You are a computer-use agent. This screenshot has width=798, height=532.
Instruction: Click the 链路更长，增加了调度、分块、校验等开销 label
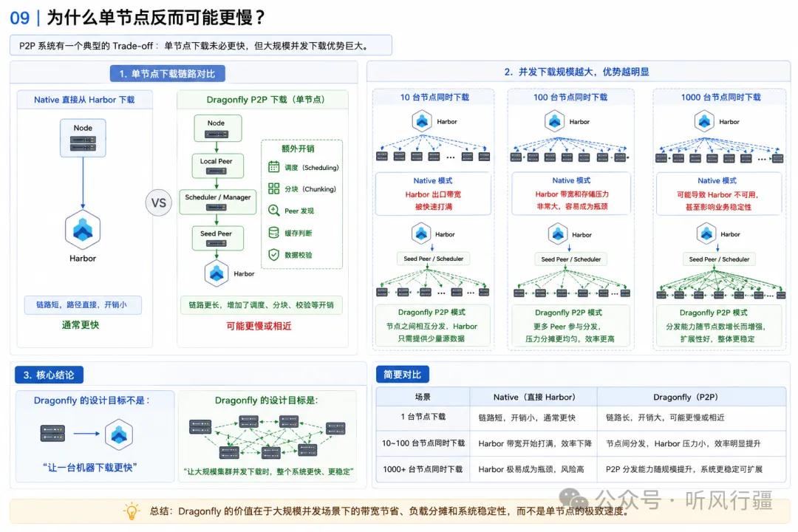tap(261, 304)
